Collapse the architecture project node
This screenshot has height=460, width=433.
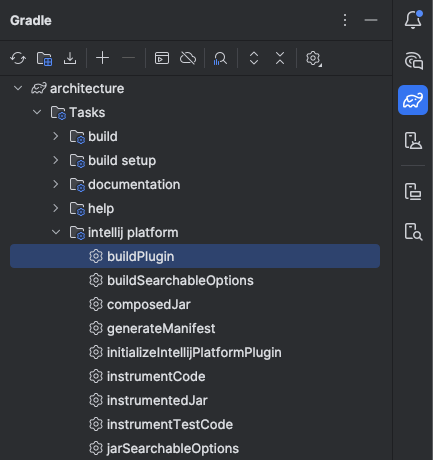18,88
